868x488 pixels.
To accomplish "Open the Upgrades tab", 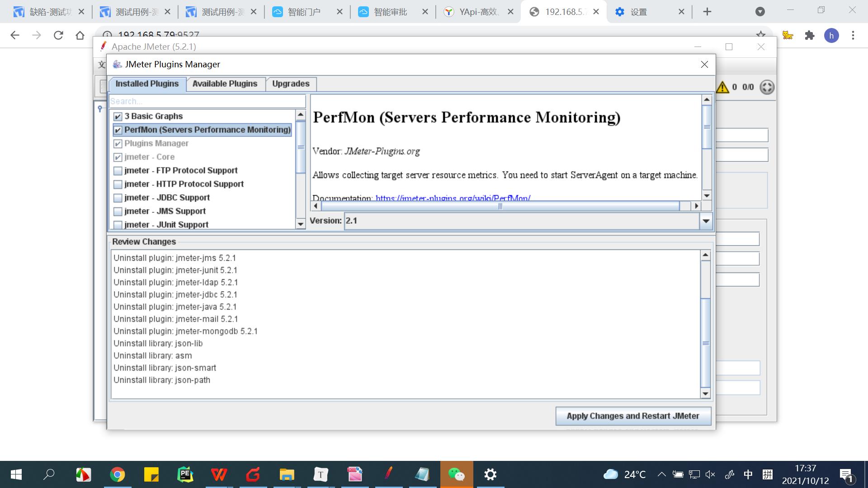I will pos(291,84).
